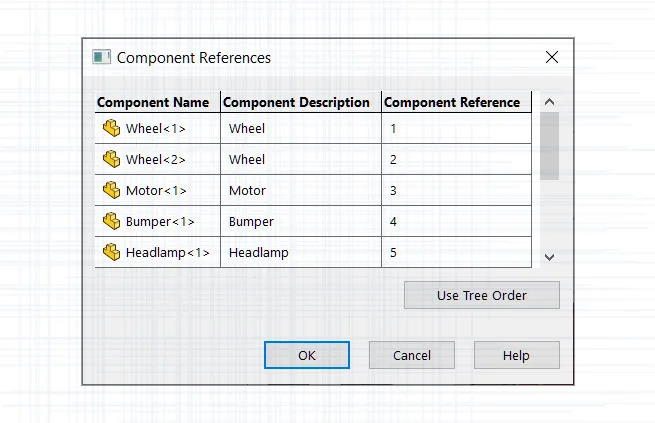Edit the reference cell for Motor<1>
The width and height of the screenshot is (655, 423).
click(457, 190)
